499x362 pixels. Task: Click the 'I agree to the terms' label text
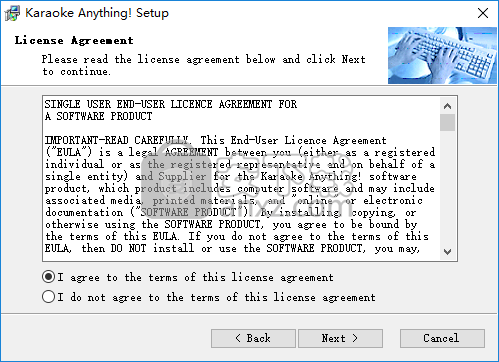(x=195, y=277)
